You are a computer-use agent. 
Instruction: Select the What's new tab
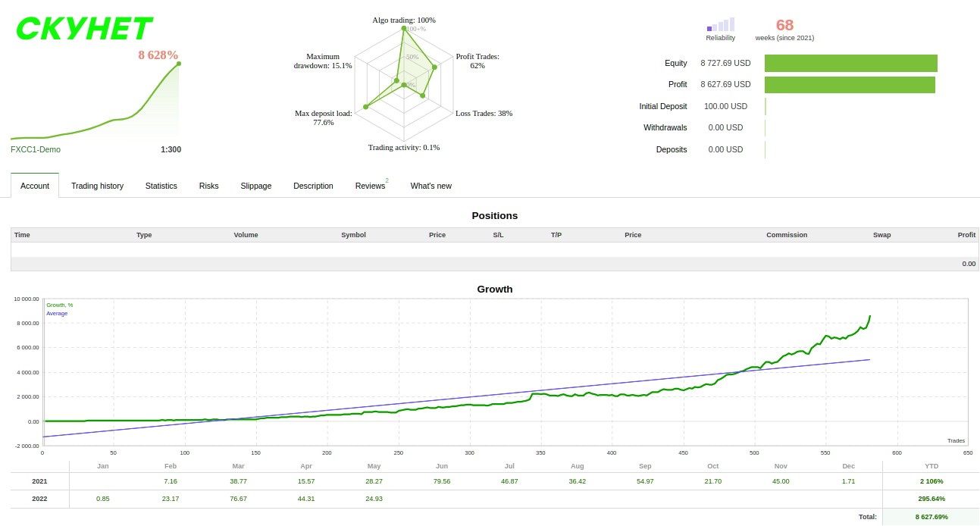431,186
